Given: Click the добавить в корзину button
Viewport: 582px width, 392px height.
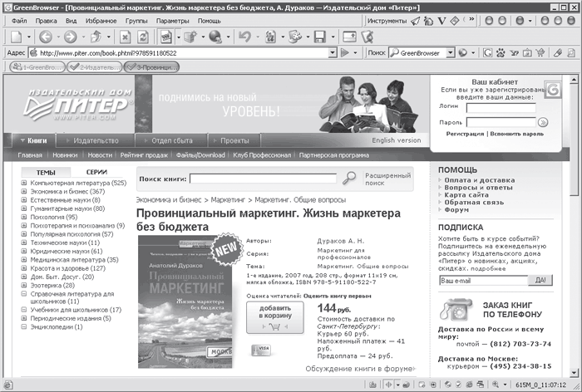Looking at the screenshot, I should 275,317.
